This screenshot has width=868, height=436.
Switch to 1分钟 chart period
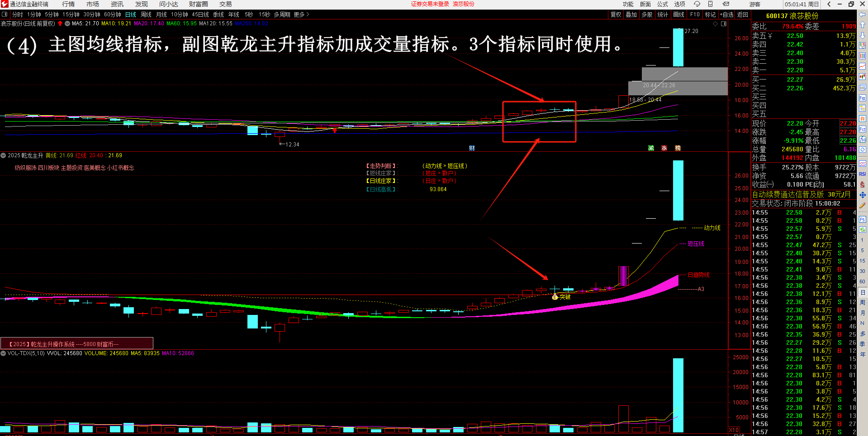[34, 14]
